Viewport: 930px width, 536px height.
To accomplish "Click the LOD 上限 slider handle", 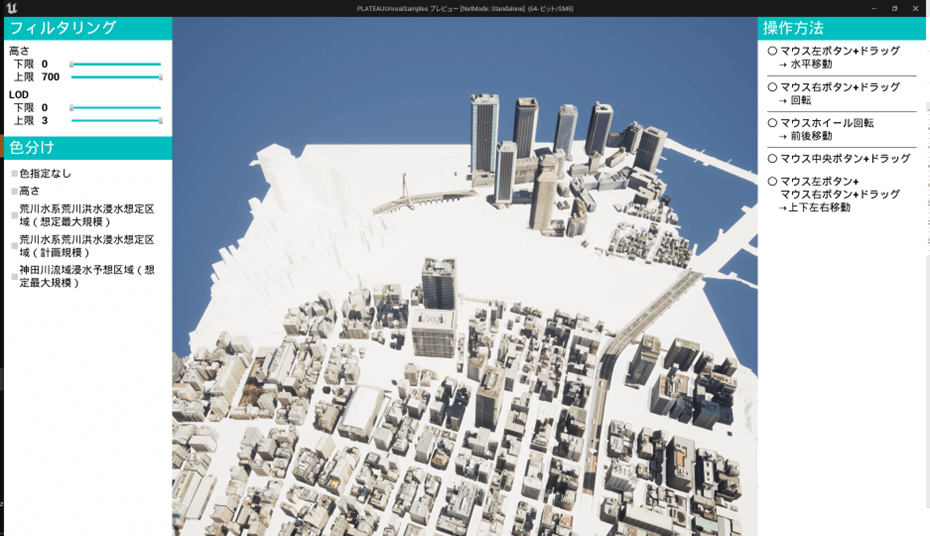I will (161, 120).
